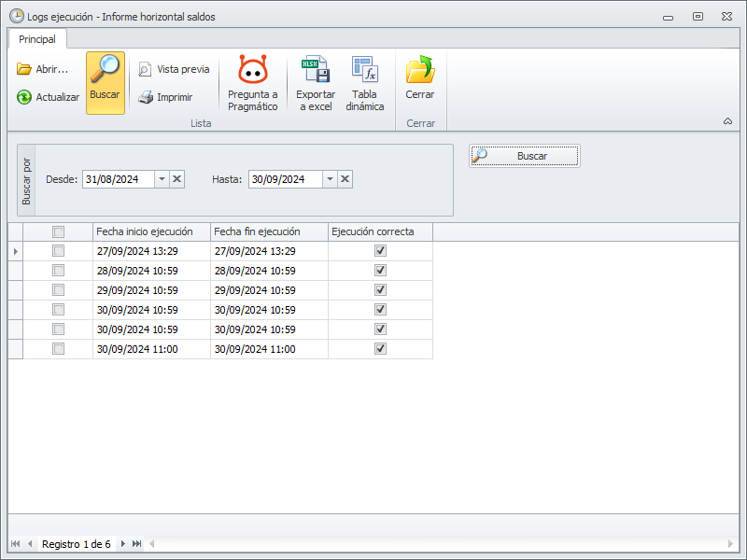The height and width of the screenshot is (560, 747).
Task: Clear the Desde date with the X button
Action: [x=177, y=179]
